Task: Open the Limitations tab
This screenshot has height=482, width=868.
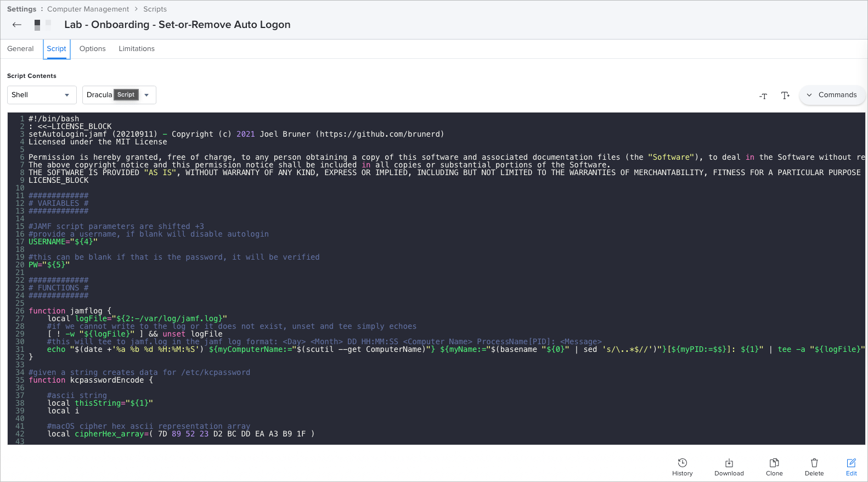Action: coord(137,49)
